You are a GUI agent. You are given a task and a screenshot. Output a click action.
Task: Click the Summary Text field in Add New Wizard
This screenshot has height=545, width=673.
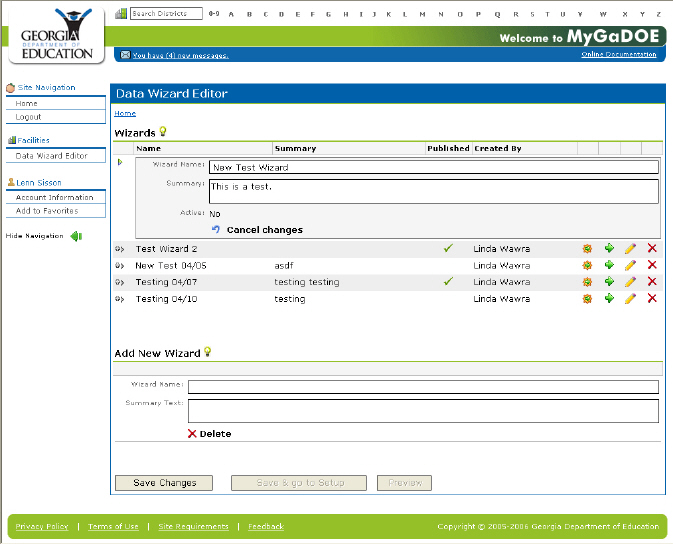pyautogui.click(x=423, y=411)
